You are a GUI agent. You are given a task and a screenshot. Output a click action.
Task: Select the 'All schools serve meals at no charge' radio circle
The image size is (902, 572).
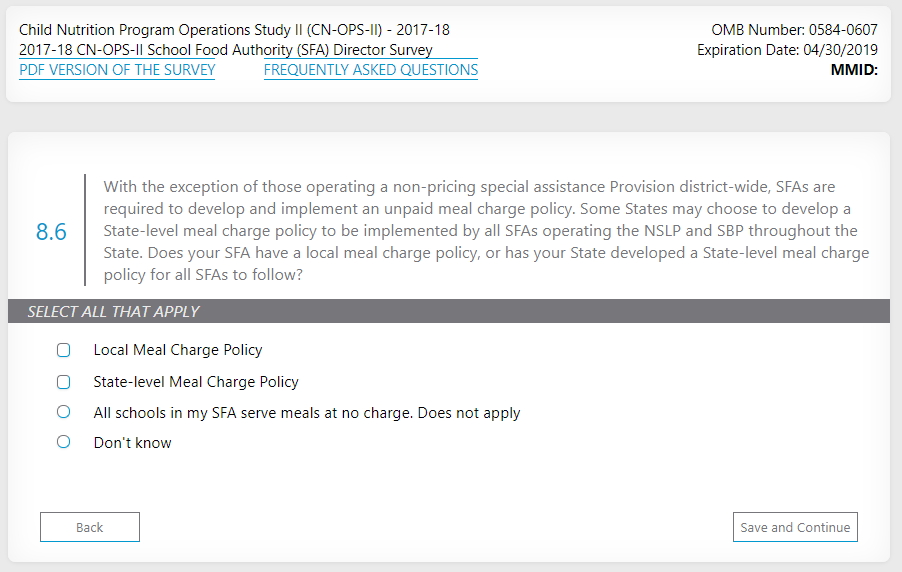point(64,412)
